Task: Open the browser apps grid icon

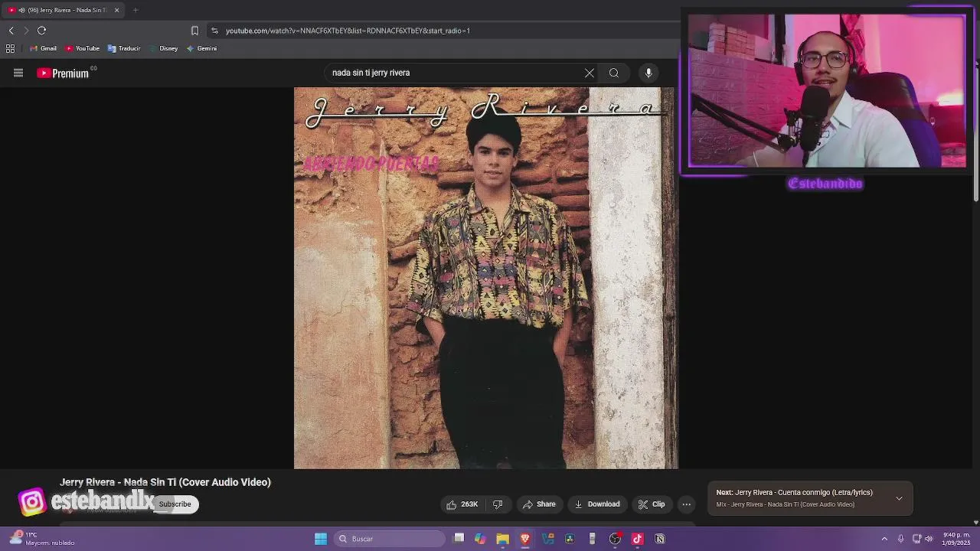Action: [x=10, y=48]
